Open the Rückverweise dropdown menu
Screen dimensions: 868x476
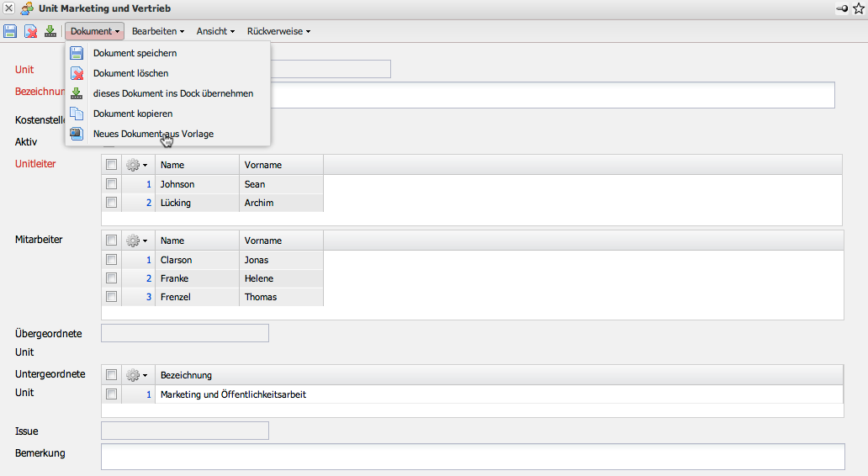pyautogui.click(x=278, y=31)
